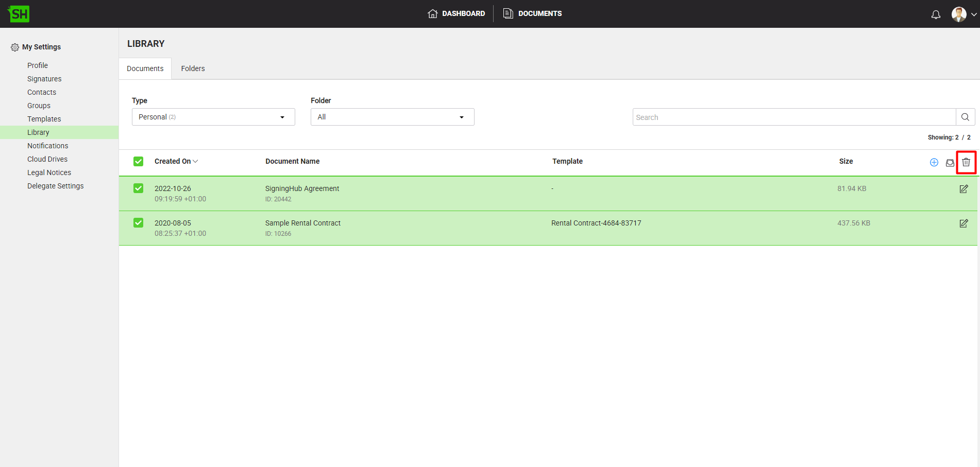Click the move to folder icon
The width and height of the screenshot is (980, 467).
950,163
